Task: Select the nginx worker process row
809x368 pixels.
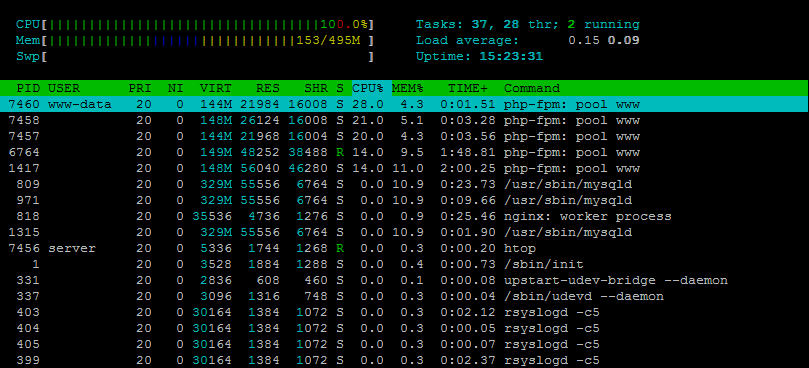Action: coord(404,216)
